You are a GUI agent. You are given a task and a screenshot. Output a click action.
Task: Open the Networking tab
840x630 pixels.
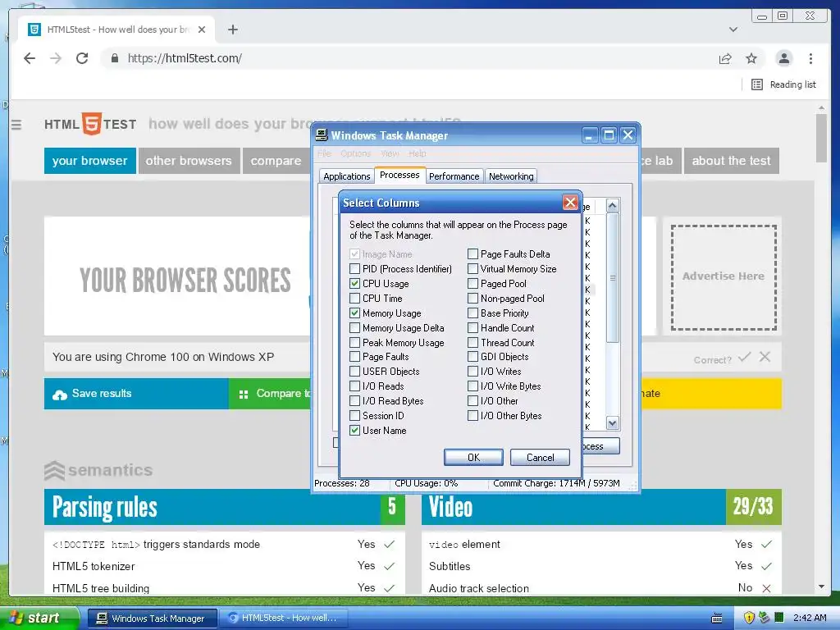(511, 176)
